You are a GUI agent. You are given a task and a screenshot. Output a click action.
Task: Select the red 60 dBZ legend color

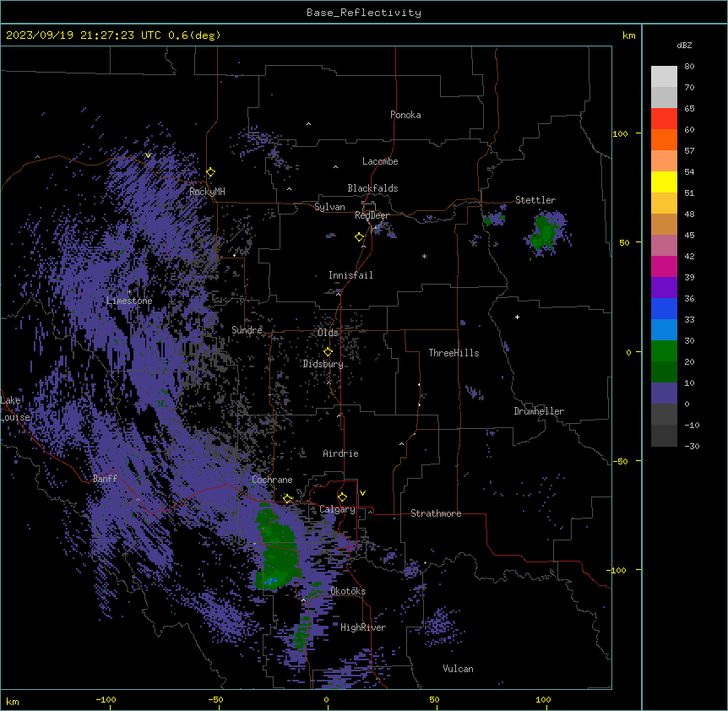click(x=664, y=119)
